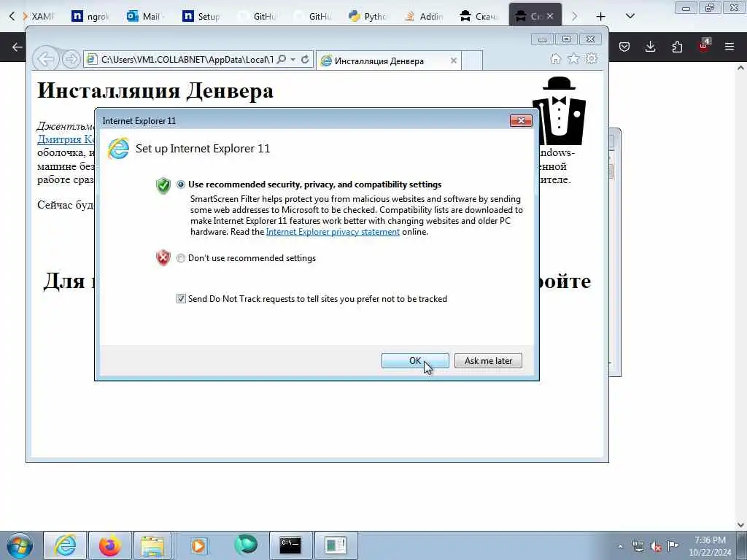Open the Firefox downloads icon

click(650, 47)
